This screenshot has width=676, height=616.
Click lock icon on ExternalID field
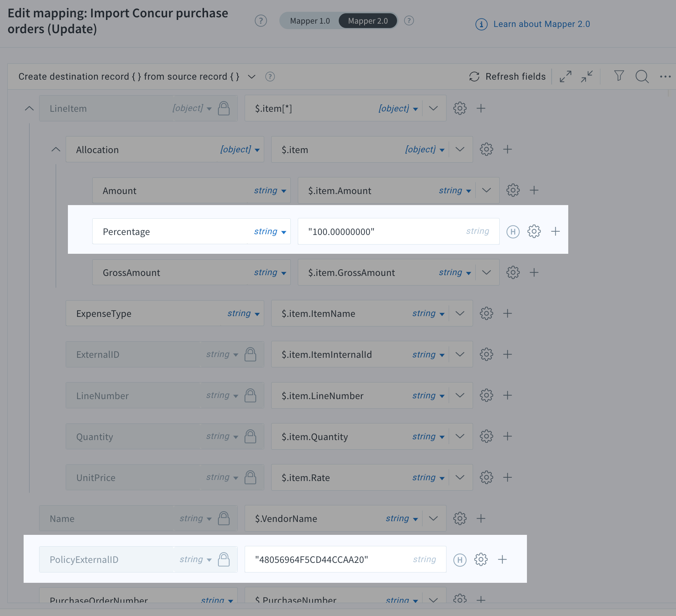point(250,354)
